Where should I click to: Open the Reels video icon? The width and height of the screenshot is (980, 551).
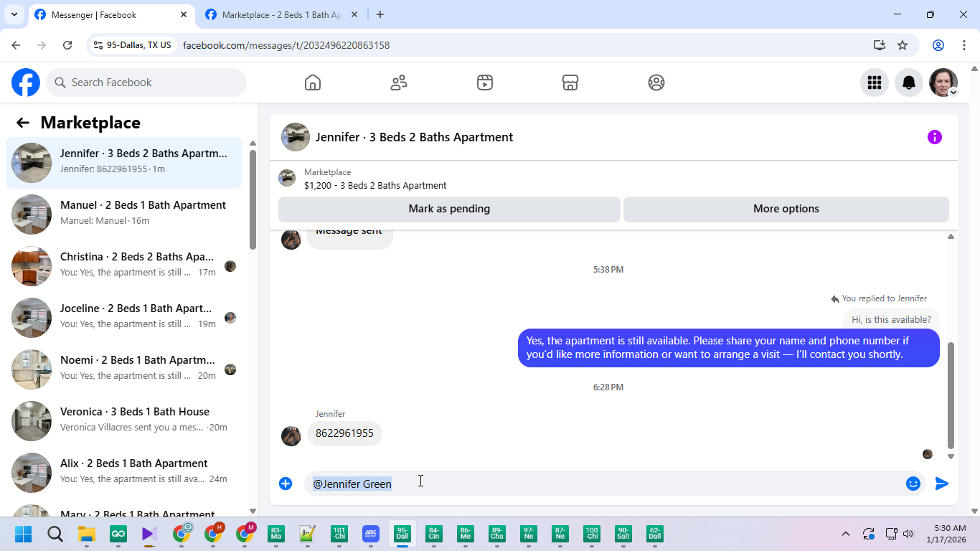tap(485, 83)
